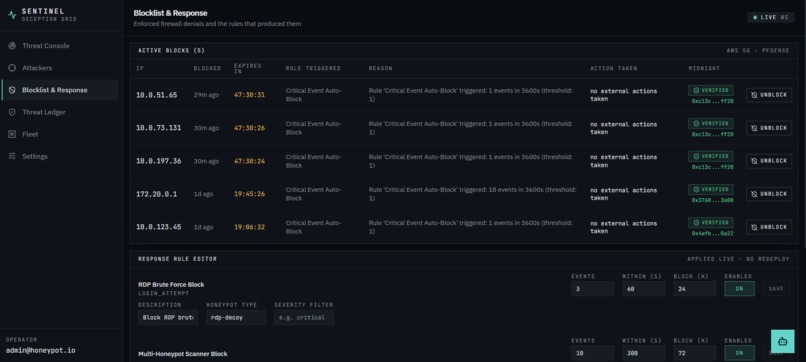Screen dimensions: 806x362
Task: Open Blocklist & Response in sidebar
Action: pos(60,90)
